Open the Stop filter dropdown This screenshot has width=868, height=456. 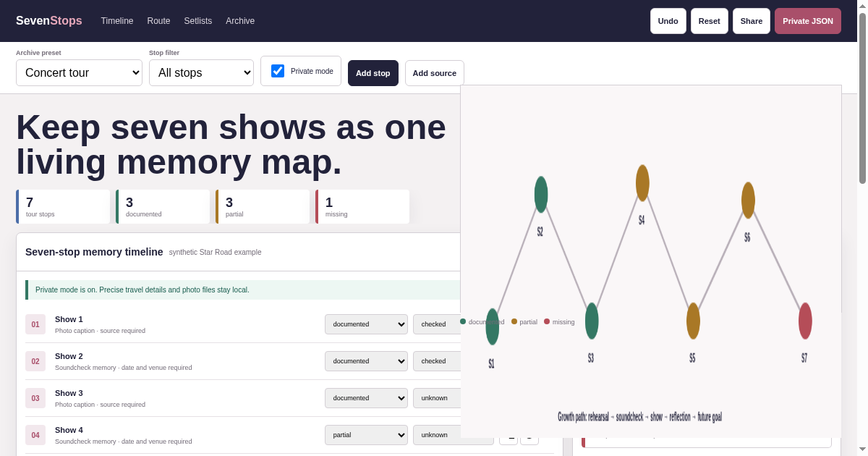coord(201,72)
